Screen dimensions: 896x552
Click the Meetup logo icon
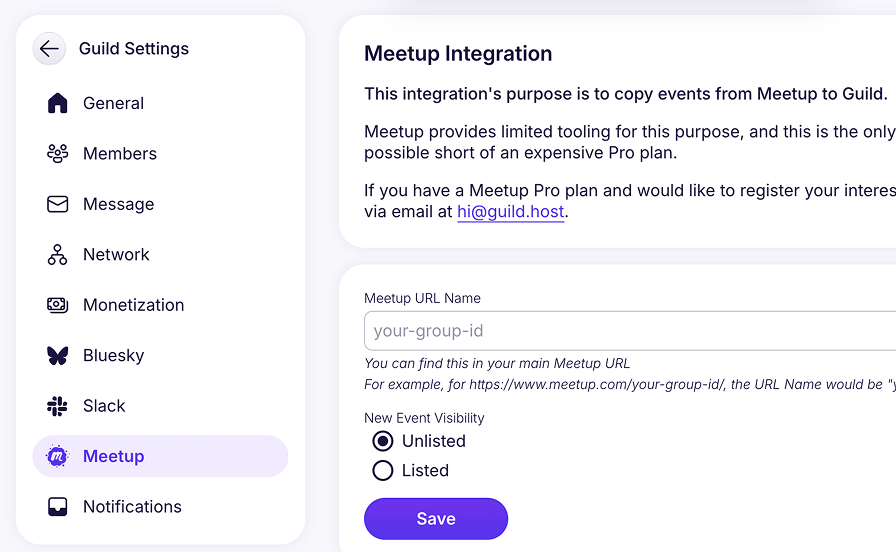(58, 456)
